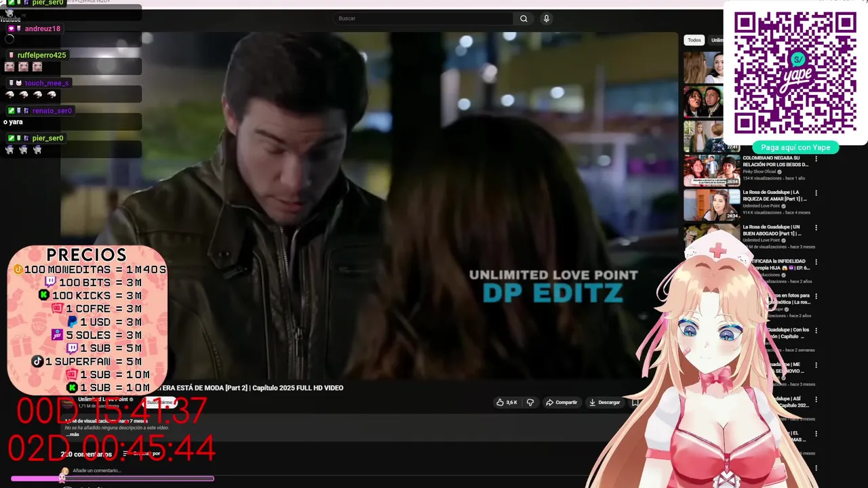Screen dimensions: 868x488
Task: Click the YouTube search magnifier icon
Action: 524,18
